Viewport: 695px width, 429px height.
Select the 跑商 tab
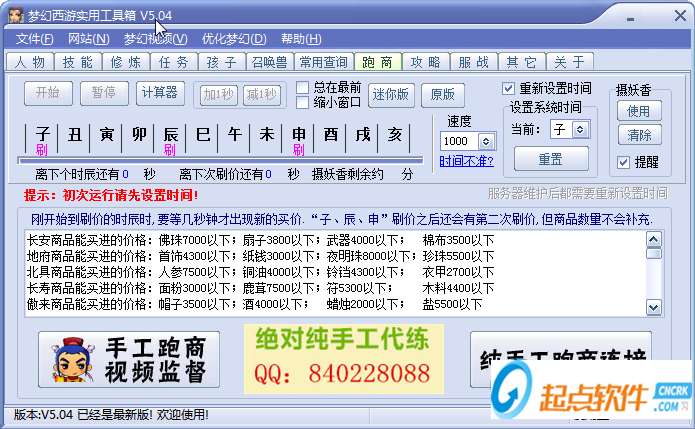(x=378, y=61)
